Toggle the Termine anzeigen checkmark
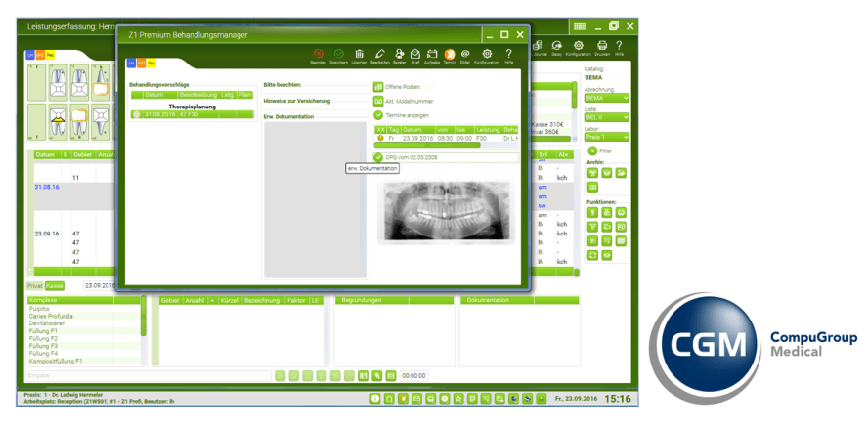 (x=378, y=114)
